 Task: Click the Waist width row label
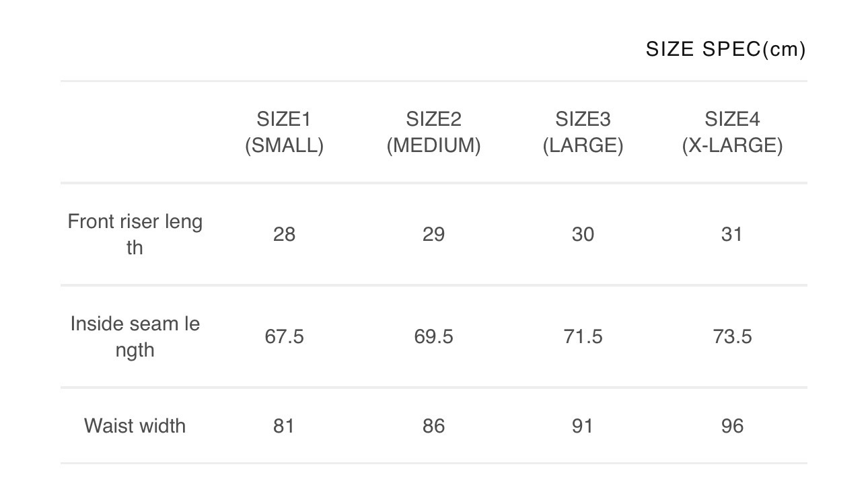135,426
